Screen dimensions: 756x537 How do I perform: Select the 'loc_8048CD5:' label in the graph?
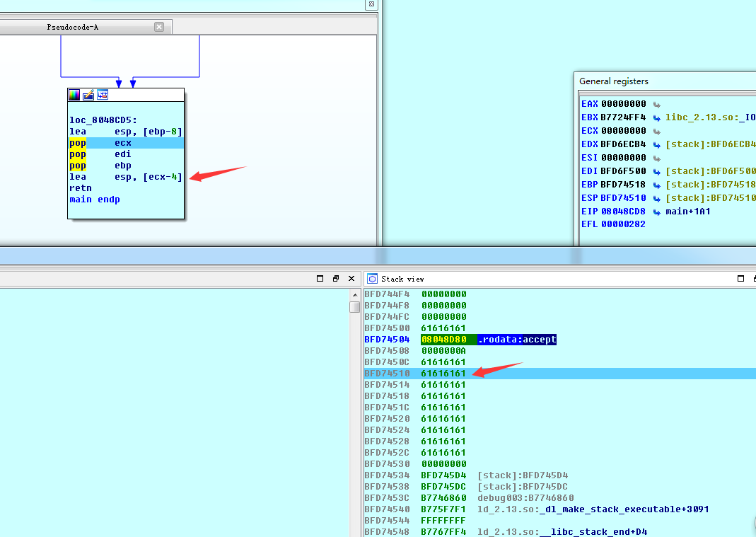103,120
